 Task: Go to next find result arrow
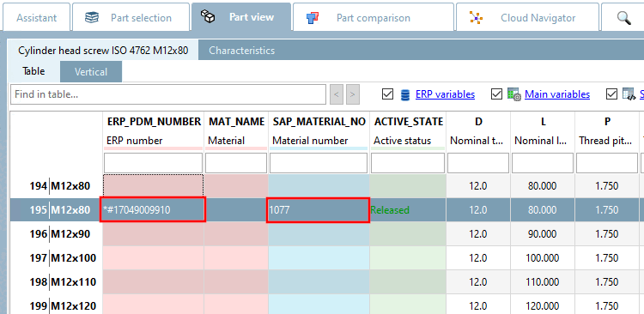point(352,95)
